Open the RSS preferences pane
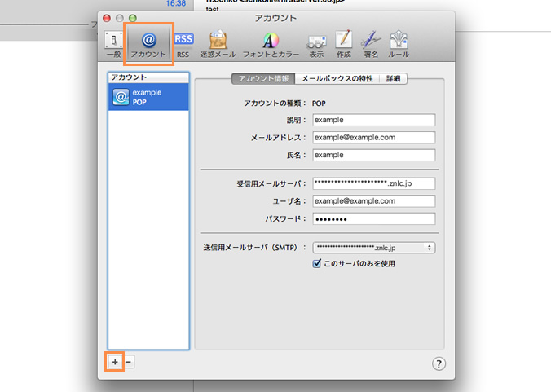Viewport: 551px width, 392px height. pyautogui.click(x=183, y=43)
